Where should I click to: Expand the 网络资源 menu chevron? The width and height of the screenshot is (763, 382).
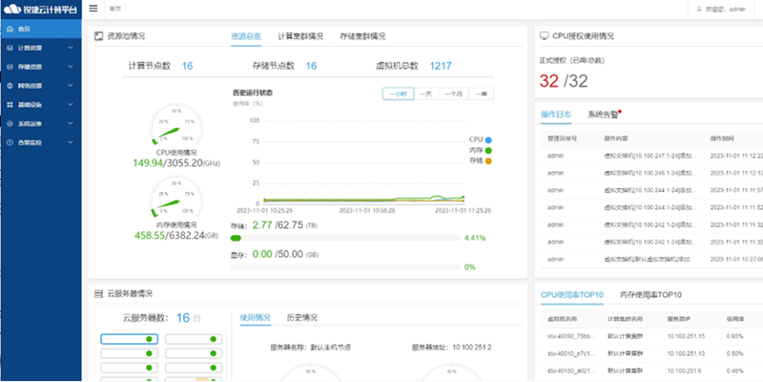pos(71,86)
